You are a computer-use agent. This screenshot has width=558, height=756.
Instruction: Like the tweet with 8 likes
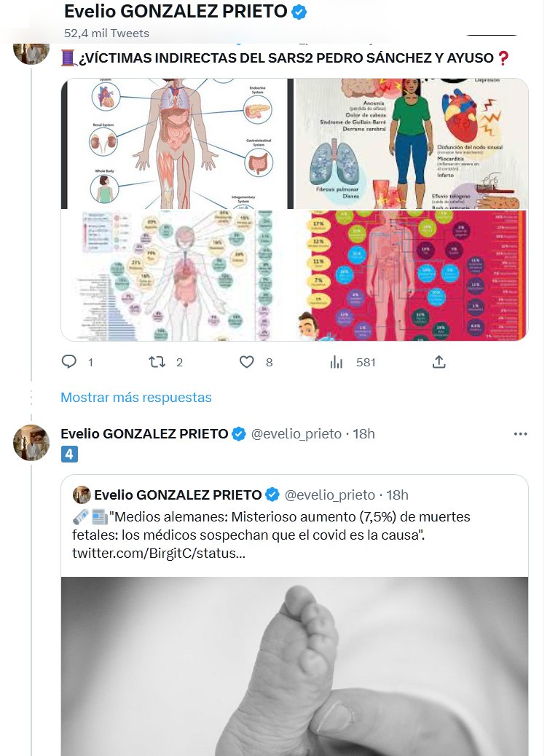(x=247, y=362)
